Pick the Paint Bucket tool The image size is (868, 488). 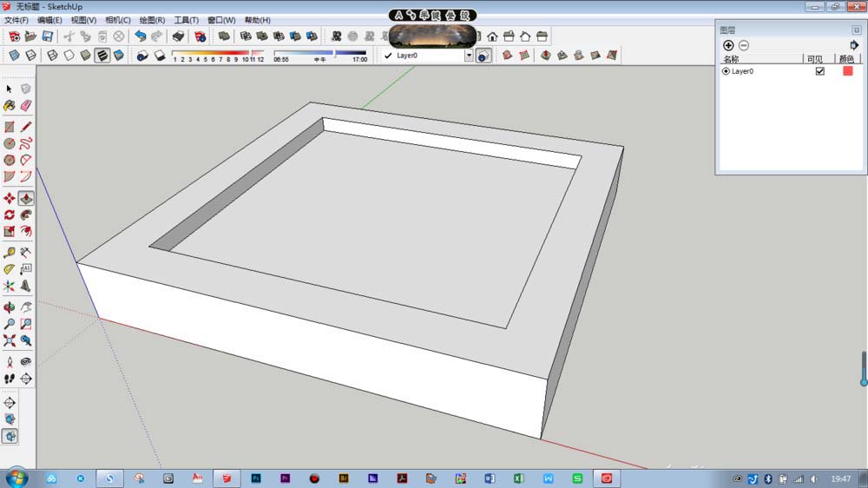pos(10,105)
